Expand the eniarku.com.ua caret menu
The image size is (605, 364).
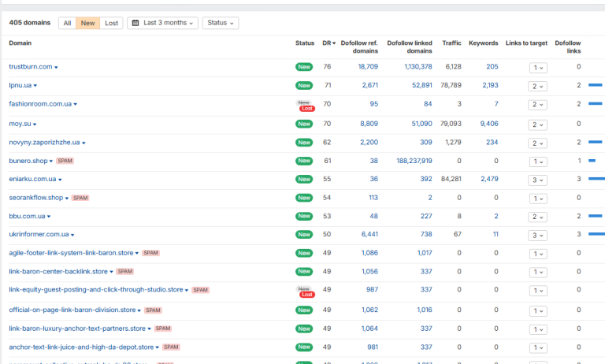(x=60, y=180)
